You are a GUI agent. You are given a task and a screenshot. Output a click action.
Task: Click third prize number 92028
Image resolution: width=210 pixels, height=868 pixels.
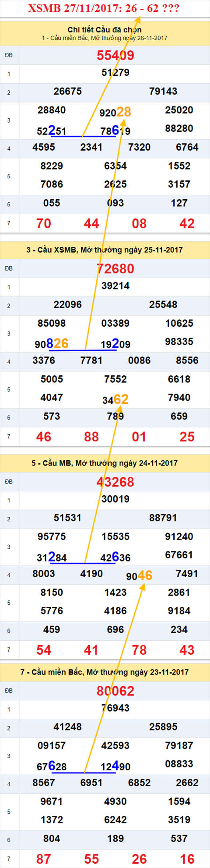pos(115,112)
